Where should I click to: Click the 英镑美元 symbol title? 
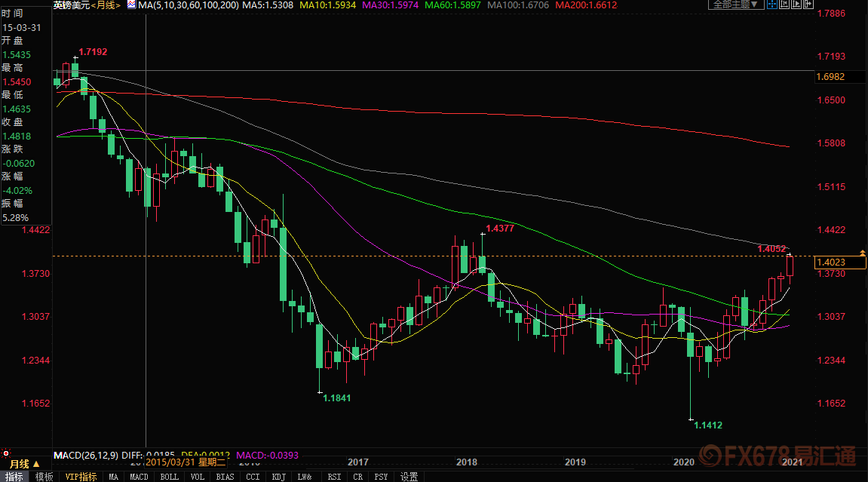72,5
